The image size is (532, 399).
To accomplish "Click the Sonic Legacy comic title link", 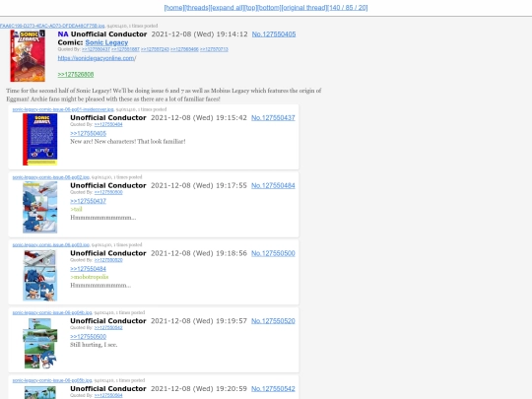I will coord(106,42).
